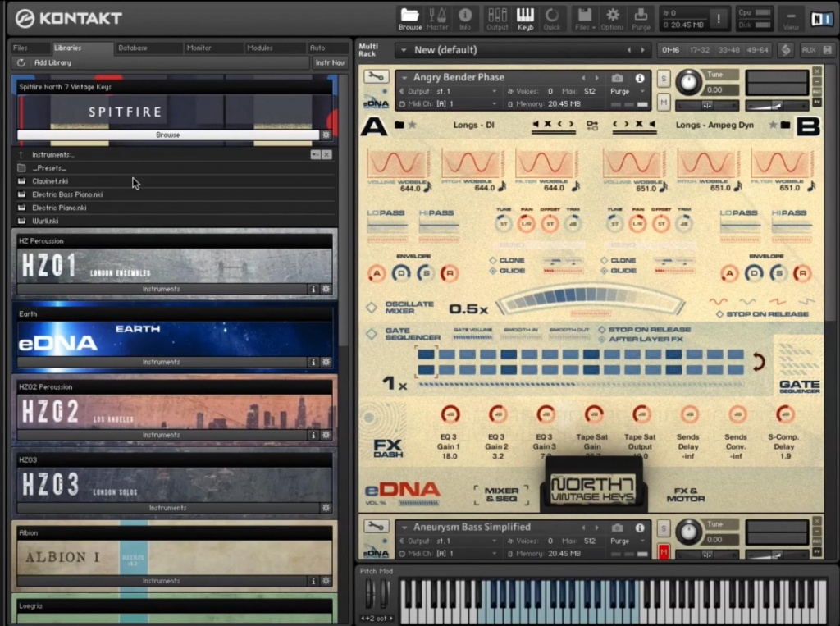Adjust the oscillate mixer arc slider
Viewport: 840px width, 626px height.
click(x=591, y=300)
